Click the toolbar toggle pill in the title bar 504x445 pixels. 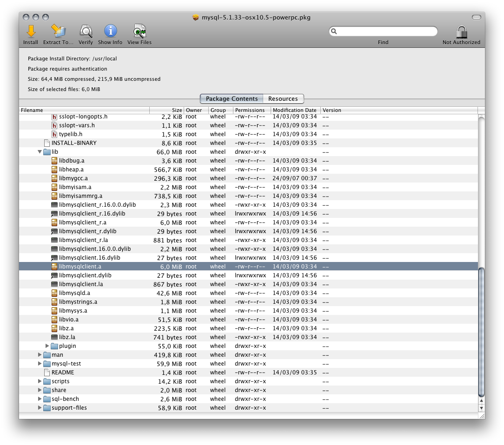pyautogui.click(x=477, y=17)
